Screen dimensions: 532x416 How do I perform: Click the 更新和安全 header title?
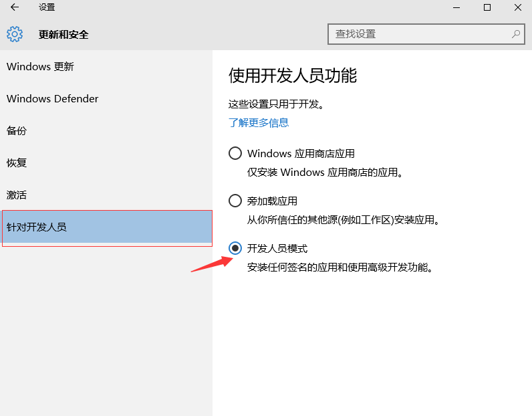(x=63, y=34)
